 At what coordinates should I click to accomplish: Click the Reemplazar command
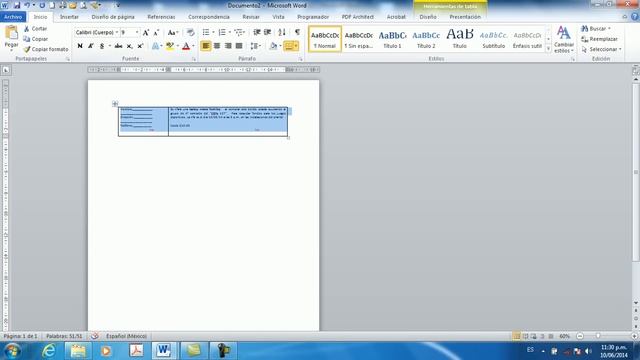click(600, 39)
